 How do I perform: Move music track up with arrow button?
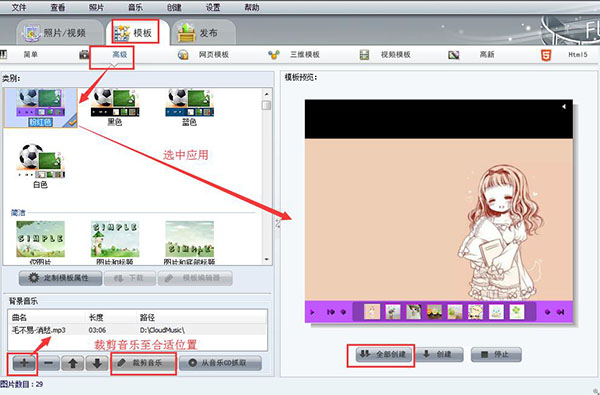[73, 363]
